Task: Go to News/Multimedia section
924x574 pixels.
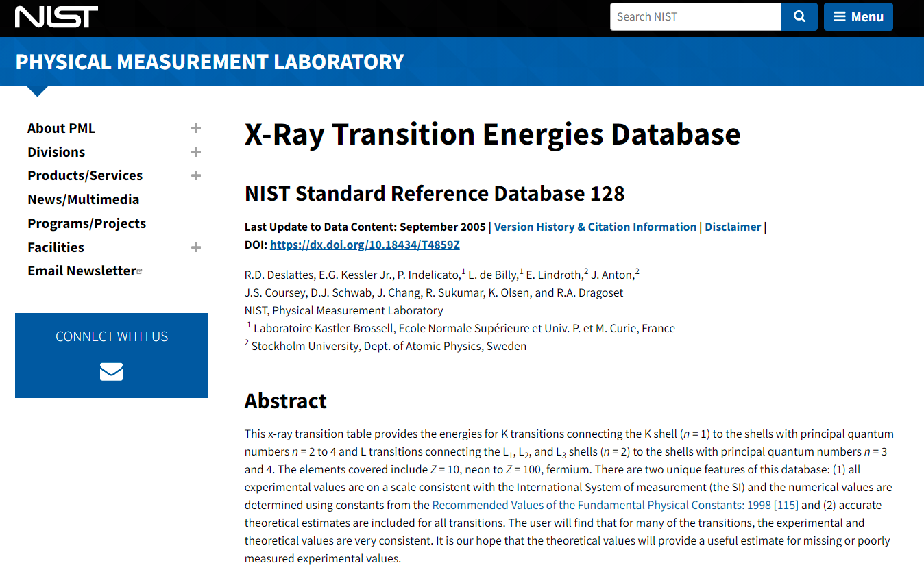Action: (83, 199)
